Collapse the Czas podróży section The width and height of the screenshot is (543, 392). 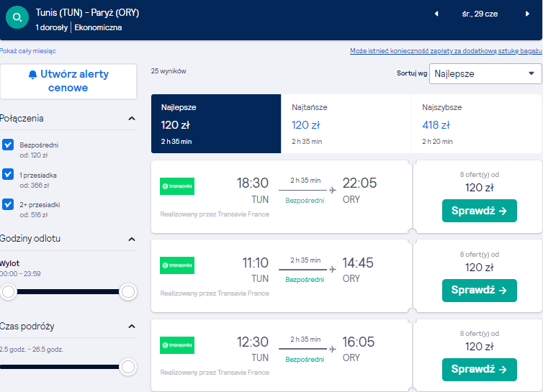[132, 327]
